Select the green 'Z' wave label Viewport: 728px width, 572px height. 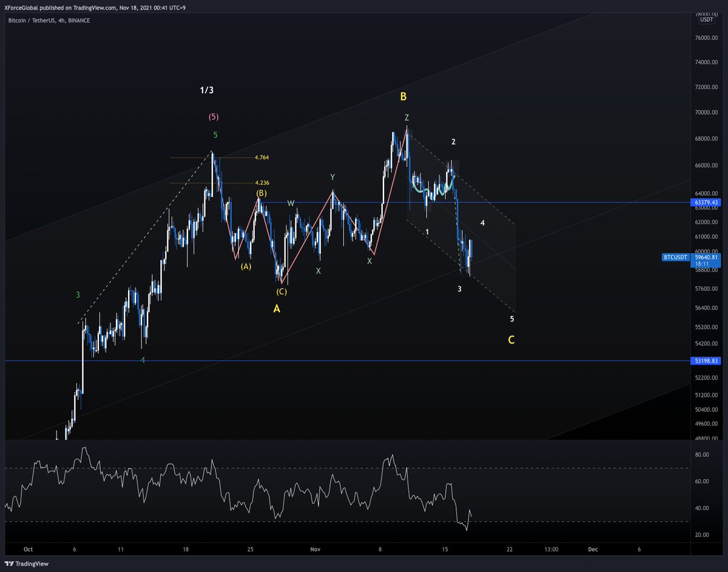pos(406,117)
